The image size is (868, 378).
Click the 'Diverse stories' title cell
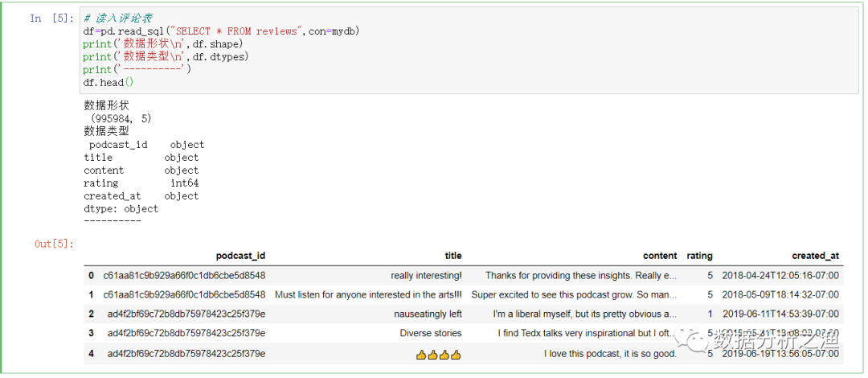pyautogui.click(x=431, y=333)
